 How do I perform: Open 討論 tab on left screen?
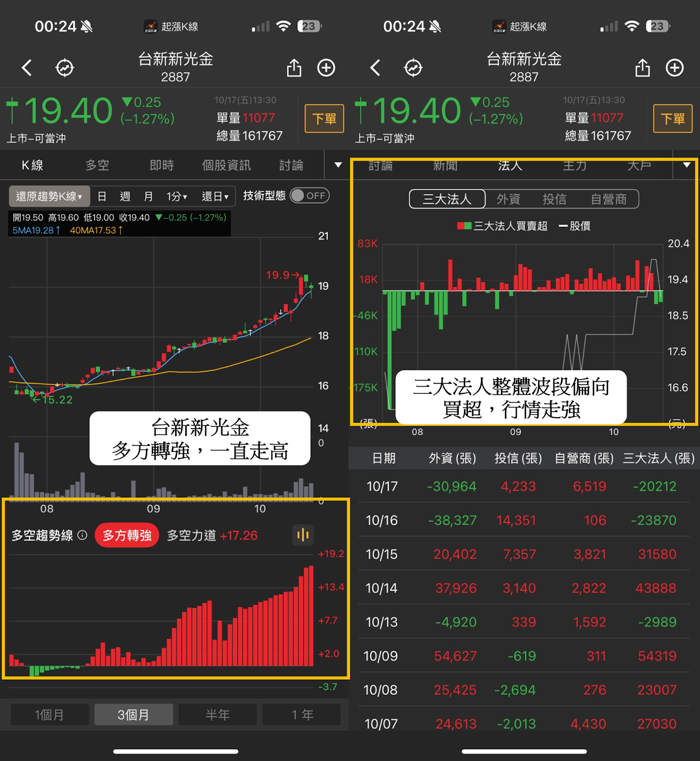(x=291, y=166)
